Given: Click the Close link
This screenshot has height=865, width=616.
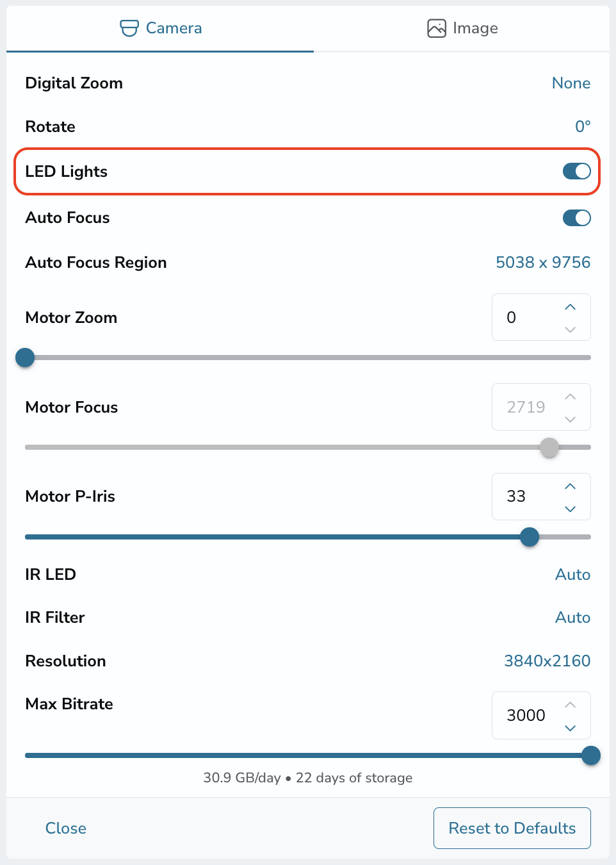Looking at the screenshot, I should click(66, 828).
